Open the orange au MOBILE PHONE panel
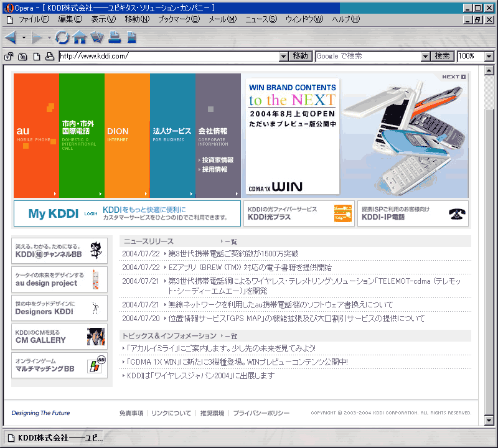 tap(36, 136)
